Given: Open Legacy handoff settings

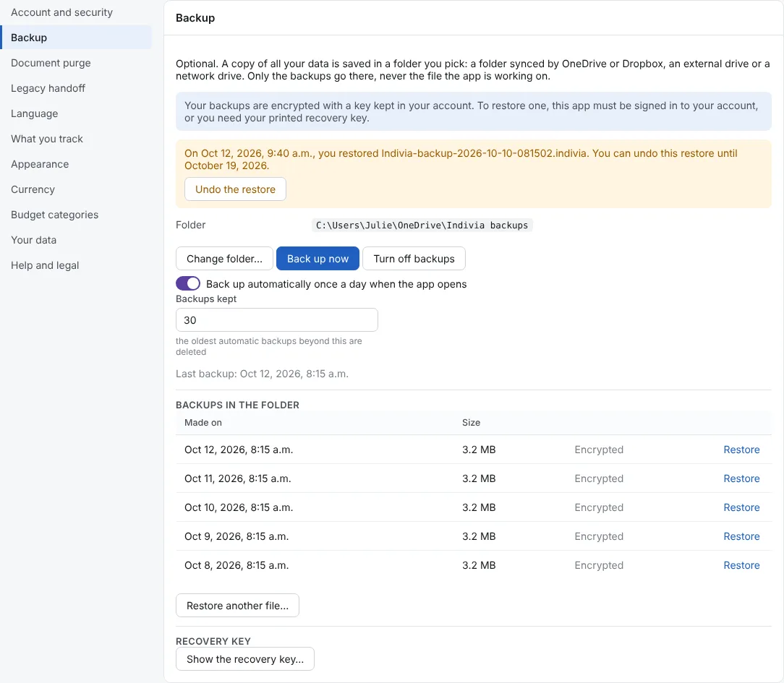Looking at the screenshot, I should [x=76, y=88].
